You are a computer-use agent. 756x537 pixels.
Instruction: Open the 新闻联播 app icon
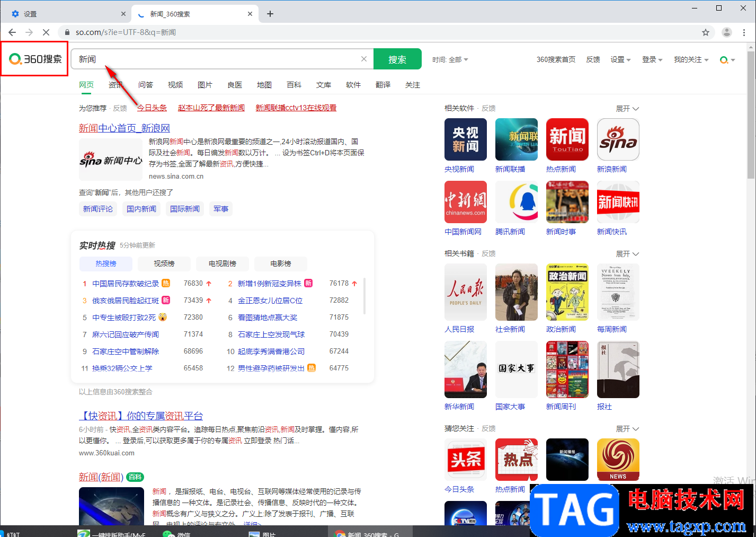[x=516, y=139]
